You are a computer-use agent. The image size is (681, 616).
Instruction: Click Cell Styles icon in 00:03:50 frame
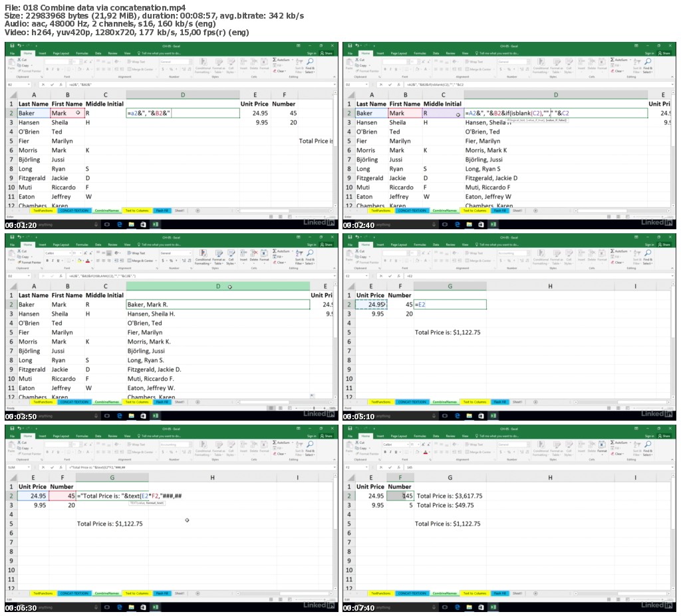[x=231, y=253]
